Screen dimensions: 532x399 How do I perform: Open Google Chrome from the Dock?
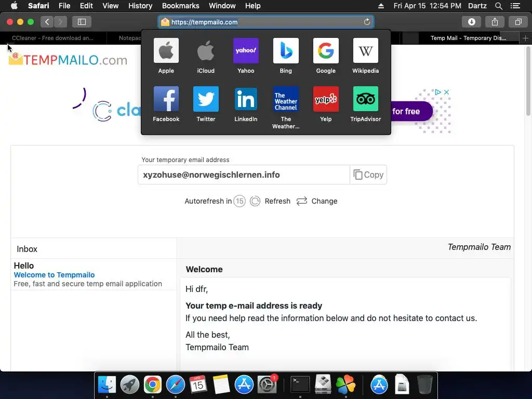152,385
